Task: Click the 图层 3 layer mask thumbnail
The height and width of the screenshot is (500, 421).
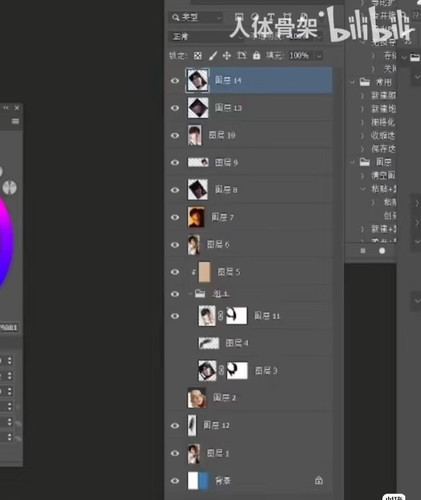Action: click(237, 370)
